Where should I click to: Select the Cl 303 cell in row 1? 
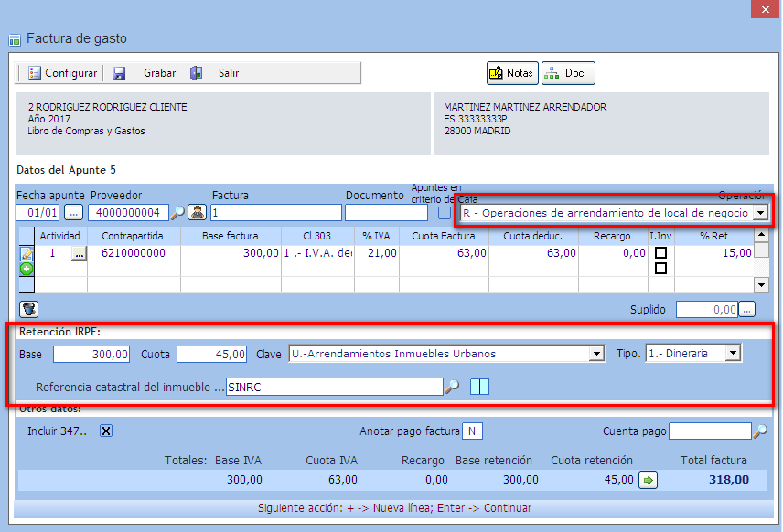tap(318, 253)
